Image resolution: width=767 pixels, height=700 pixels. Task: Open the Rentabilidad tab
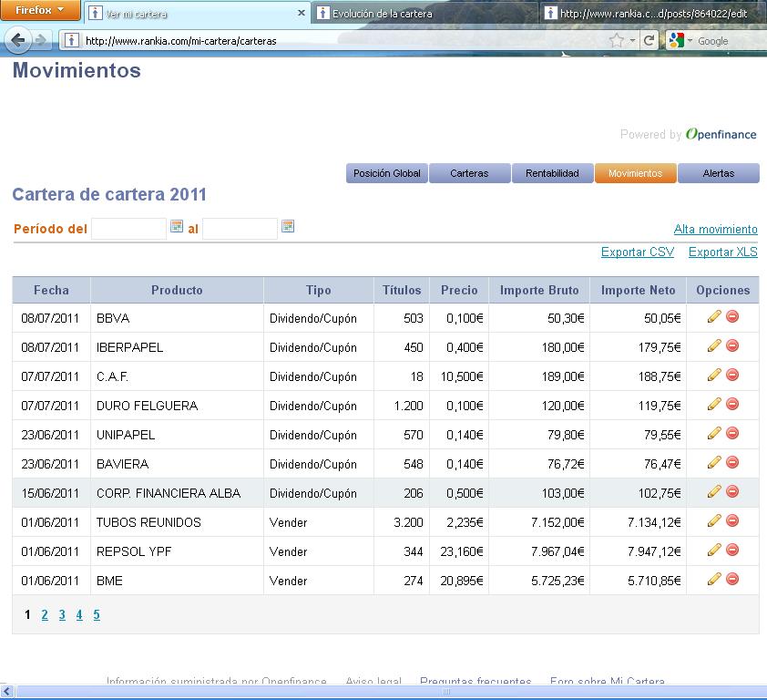[552, 173]
